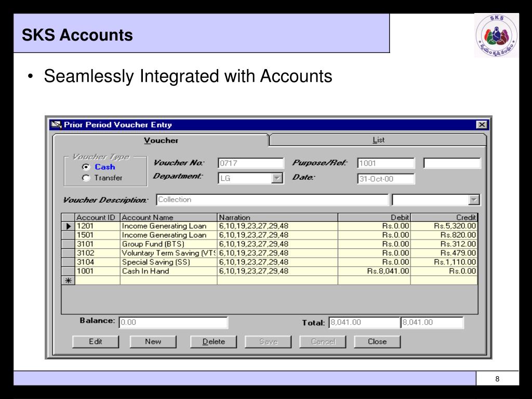Click the credit value Rs.479.00

coord(444,253)
